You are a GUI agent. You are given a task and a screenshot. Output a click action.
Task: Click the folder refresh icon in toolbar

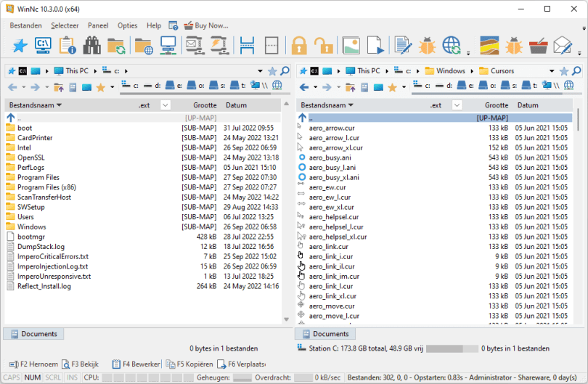[116, 46]
